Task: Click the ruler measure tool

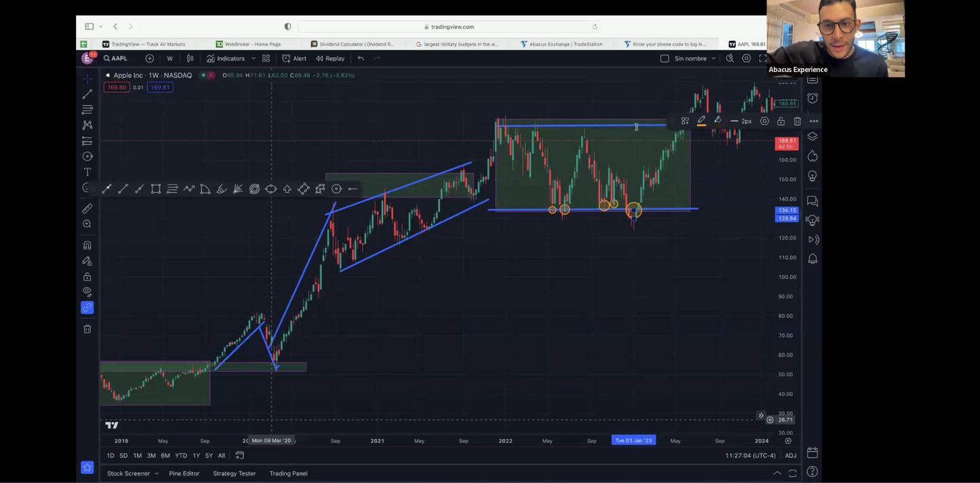Action: tap(87, 209)
